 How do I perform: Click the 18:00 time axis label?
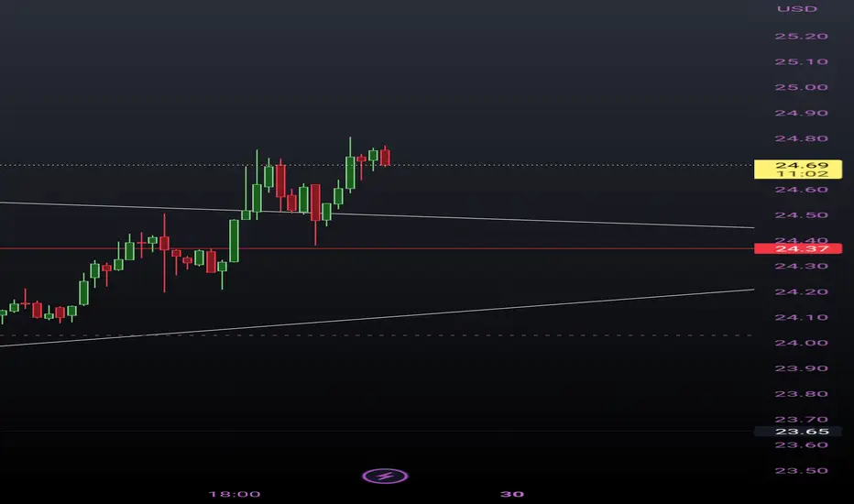click(235, 494)
